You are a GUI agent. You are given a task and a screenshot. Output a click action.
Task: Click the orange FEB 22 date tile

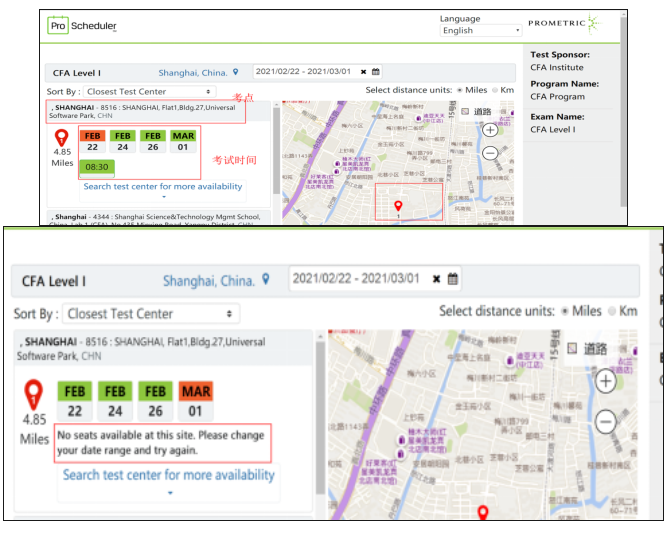tap(93, 141)
